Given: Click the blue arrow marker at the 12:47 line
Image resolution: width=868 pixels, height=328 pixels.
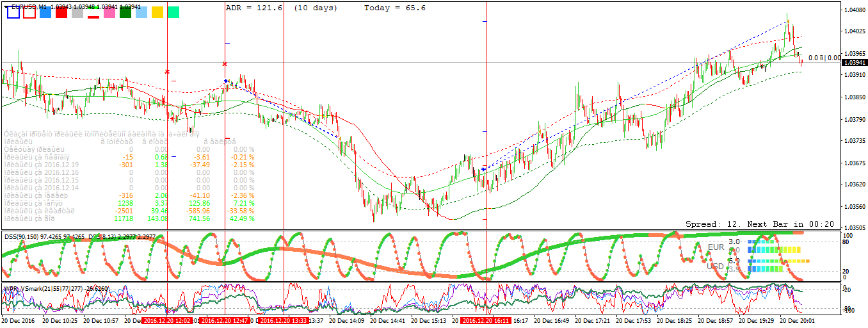Looking at the screenshot, I should (x=226, y=81).
